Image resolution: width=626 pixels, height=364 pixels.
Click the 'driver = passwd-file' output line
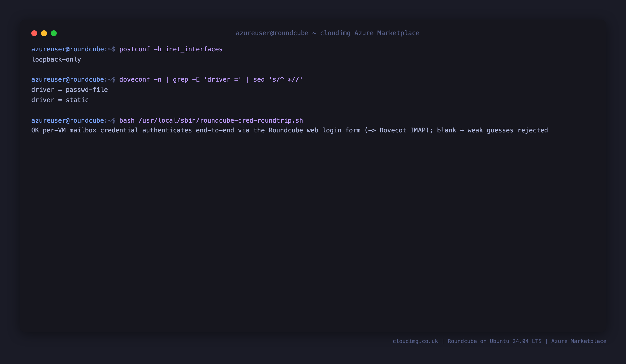pos(69,90)
